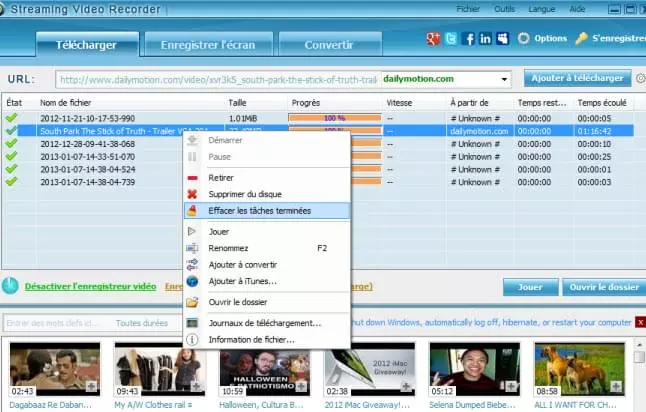Click the Options label
The height and width of the screenshot is (412, 646).
pyautogui.click(x=550, y=38)
